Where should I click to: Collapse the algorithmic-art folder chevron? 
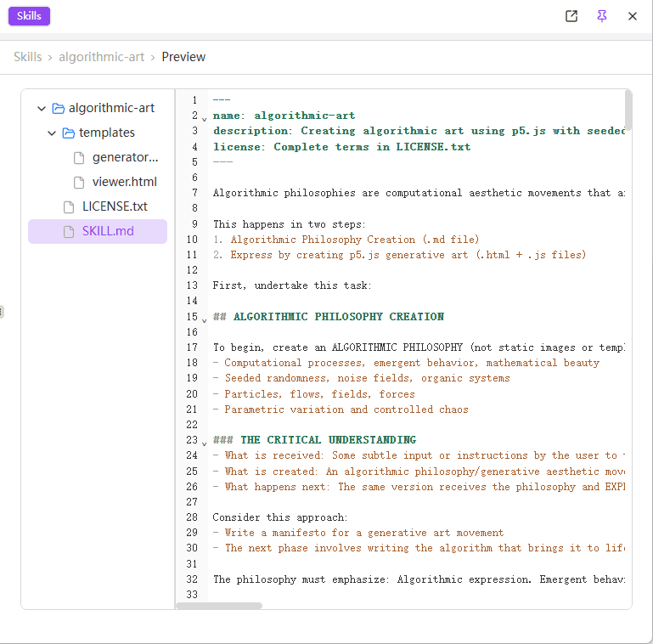pyautogui.click(x=42, y=109)
